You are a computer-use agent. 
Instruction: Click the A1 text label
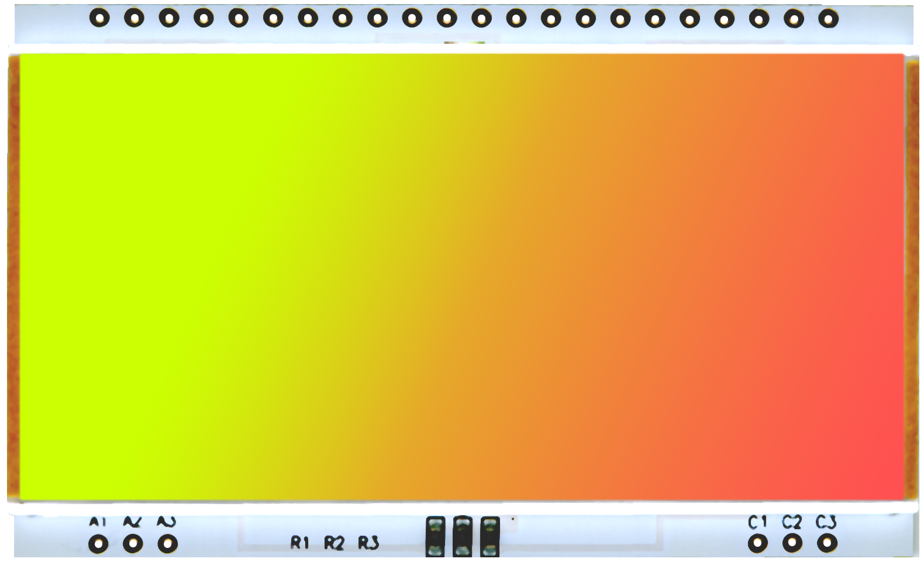click(x=98, y=521)
